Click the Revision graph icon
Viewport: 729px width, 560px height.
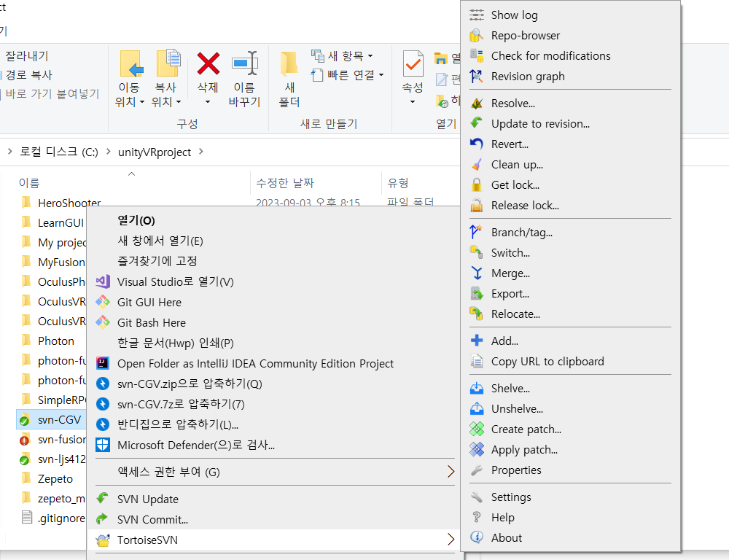[x=477, y=77]
